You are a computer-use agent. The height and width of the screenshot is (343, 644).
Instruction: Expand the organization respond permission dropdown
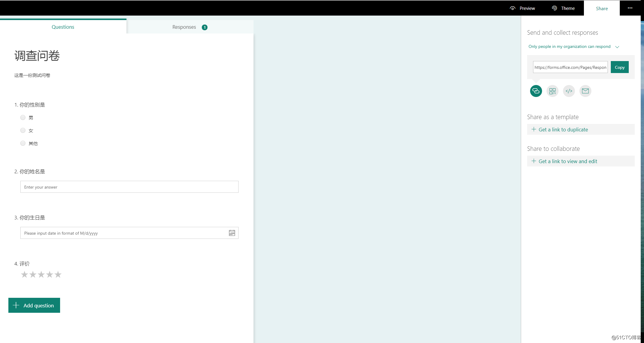pyautogui.click(x=573, y=47)
